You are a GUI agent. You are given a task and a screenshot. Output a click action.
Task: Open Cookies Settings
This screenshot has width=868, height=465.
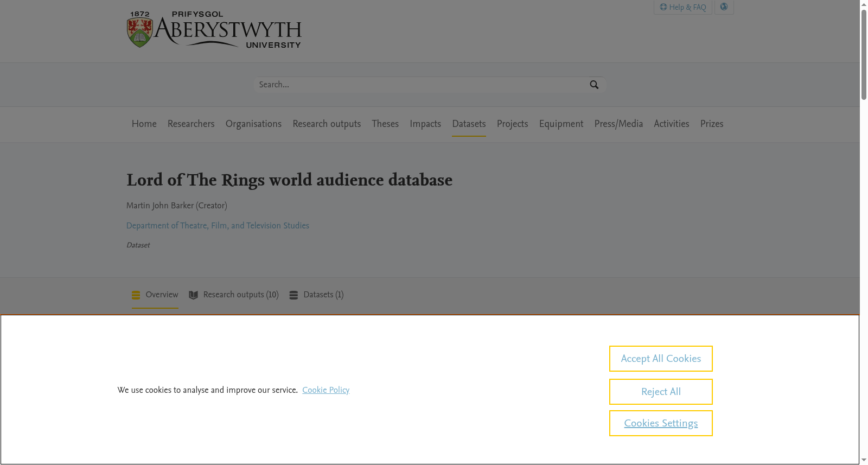click(x=661, y=423)
